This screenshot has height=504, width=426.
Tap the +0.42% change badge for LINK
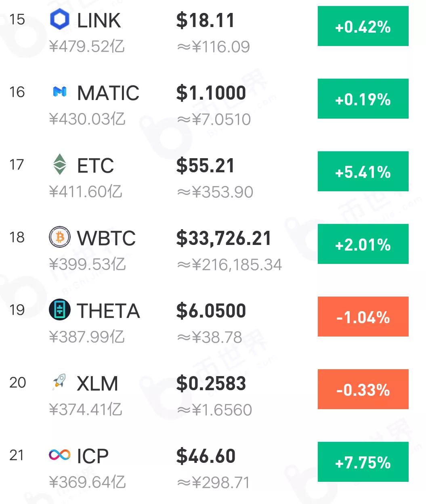point(363,26)
